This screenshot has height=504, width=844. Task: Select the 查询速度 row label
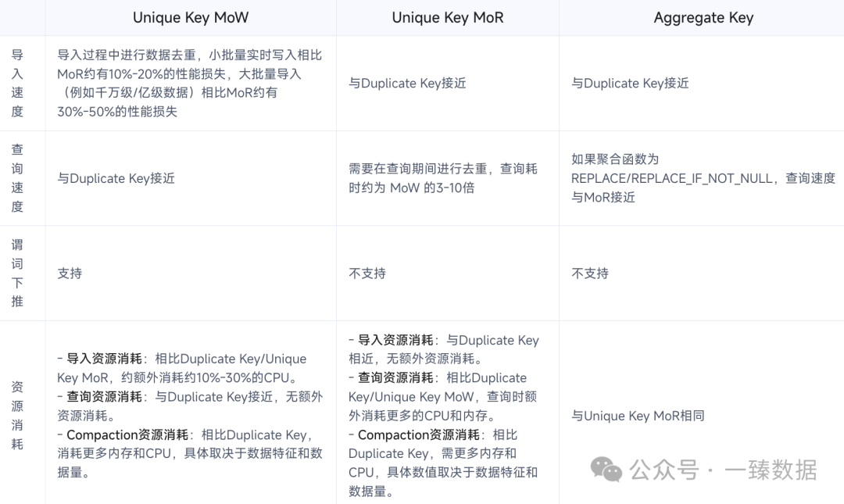click(17, 178)
